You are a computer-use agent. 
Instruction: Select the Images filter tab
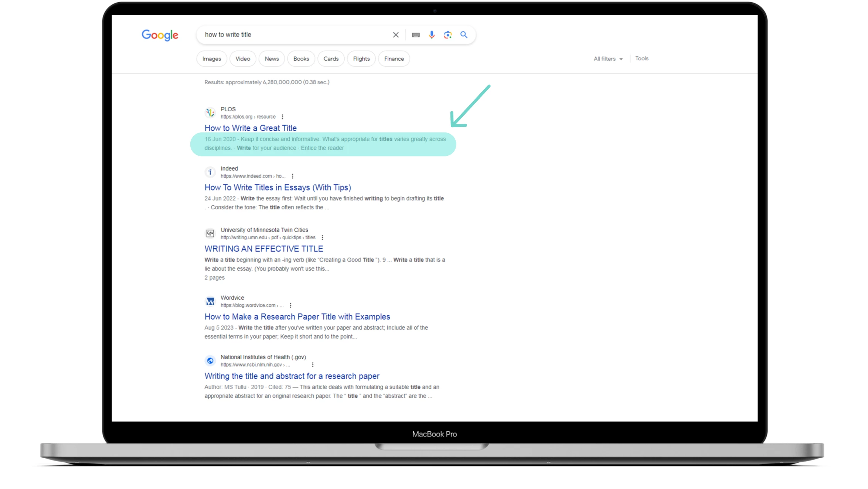click(212, 59)
